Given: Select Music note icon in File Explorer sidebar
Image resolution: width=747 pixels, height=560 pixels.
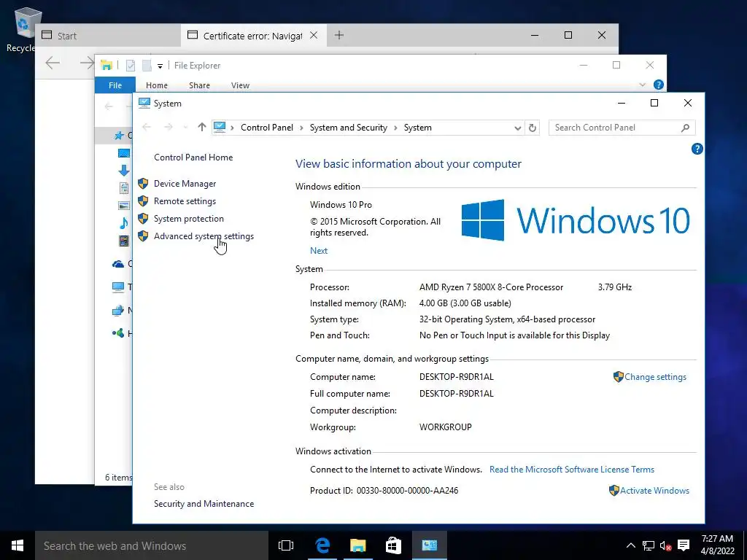Looking at the screenshot, I should (124, 223).
